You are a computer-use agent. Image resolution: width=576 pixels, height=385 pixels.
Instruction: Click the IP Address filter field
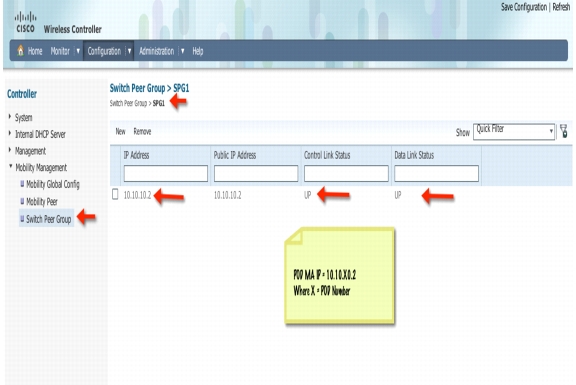point(166,173)
